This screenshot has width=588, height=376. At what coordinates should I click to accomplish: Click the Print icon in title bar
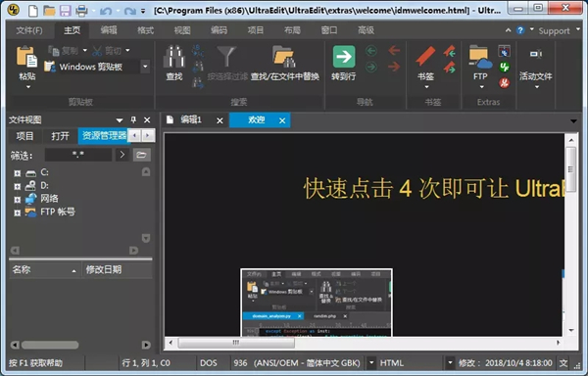pos(81,11)
